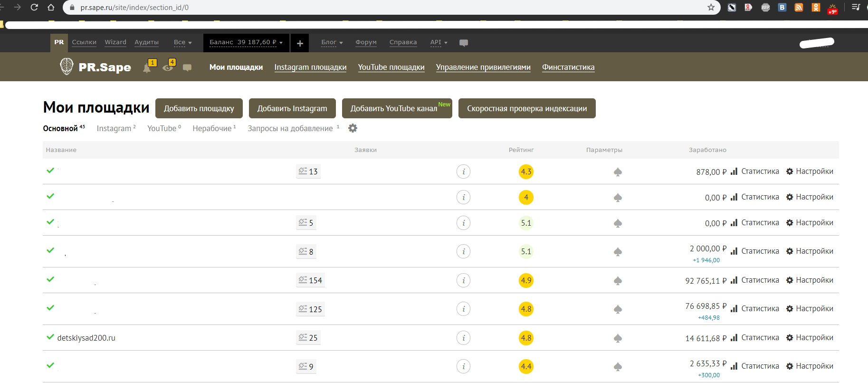Open Статистика for the 76 698,85 ₽ row
Image resolution: width=868 pixels, height=391 pixels.
point(755,309)
